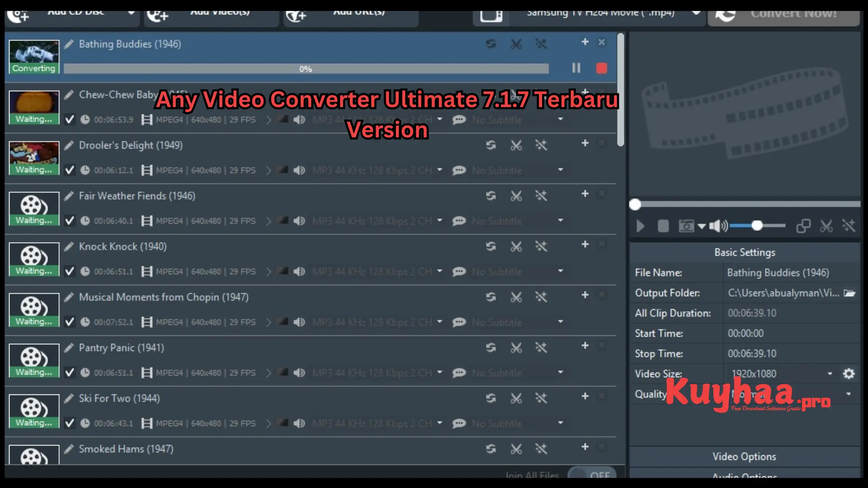Open the clip scissors for Drooler's Delight

coord(516,145)
